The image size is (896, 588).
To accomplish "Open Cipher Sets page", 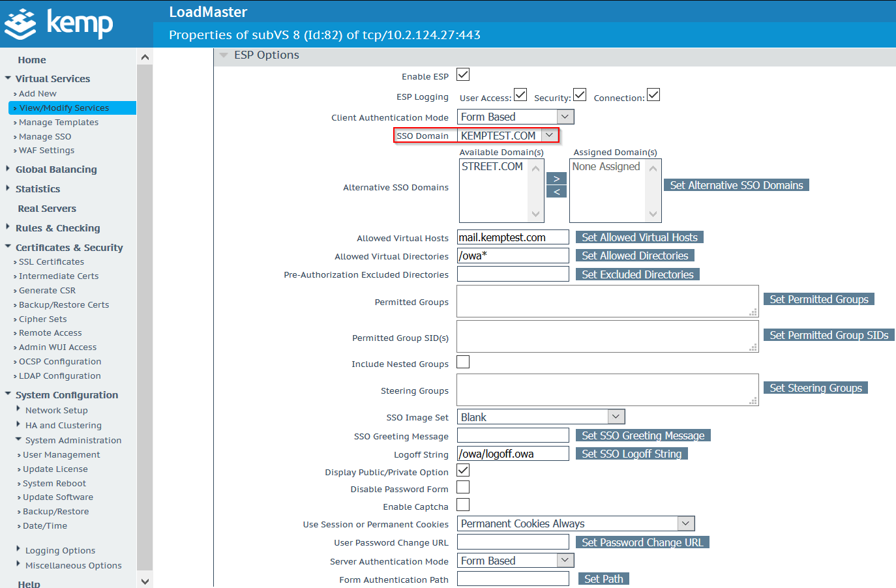I will (43, 319).
